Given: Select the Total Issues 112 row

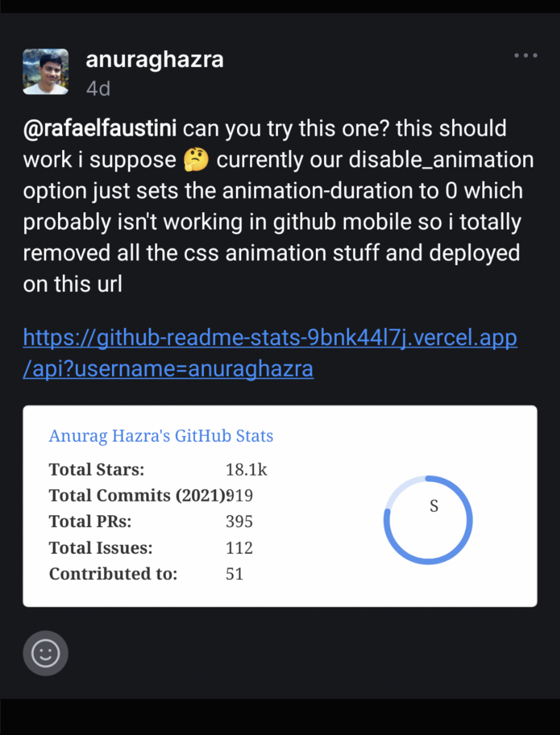Looking at the screenshot, I should coord(239,547).
